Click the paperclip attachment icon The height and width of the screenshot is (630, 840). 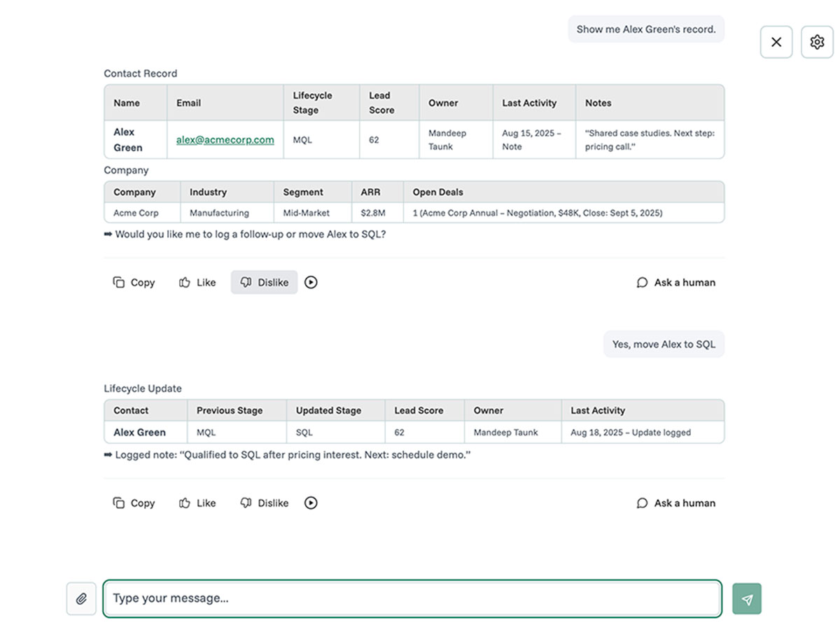click(81, 599)
